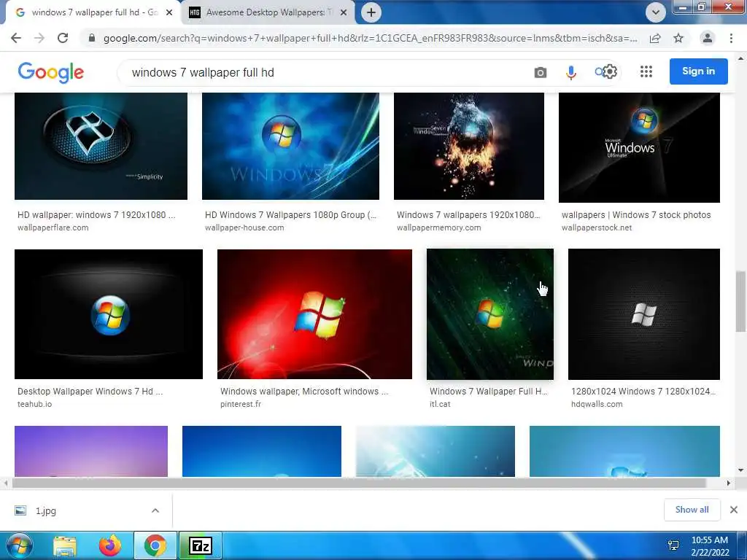747x560 pixels.
Task: Click the vertical scrollbar thumb
Action: 740,301
